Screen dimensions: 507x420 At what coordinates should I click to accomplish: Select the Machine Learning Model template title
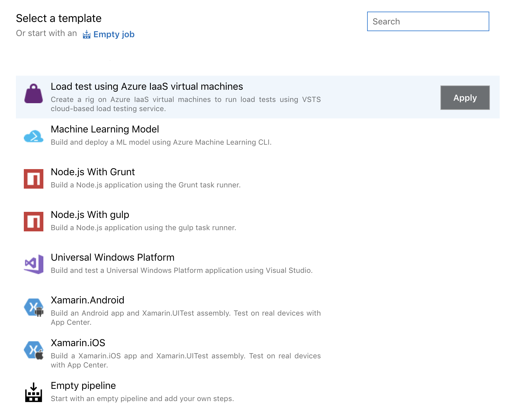pyautogui.click(x=105, y=129)
